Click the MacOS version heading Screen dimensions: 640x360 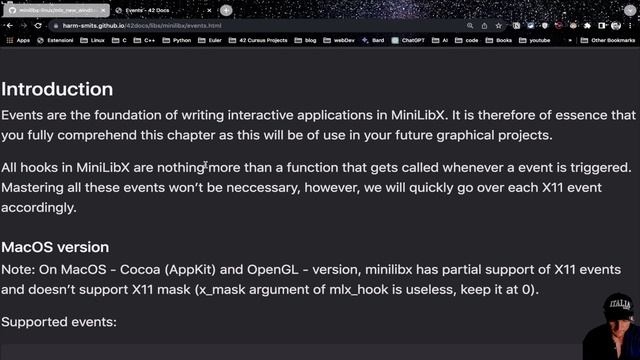click(x=55, y=247)
